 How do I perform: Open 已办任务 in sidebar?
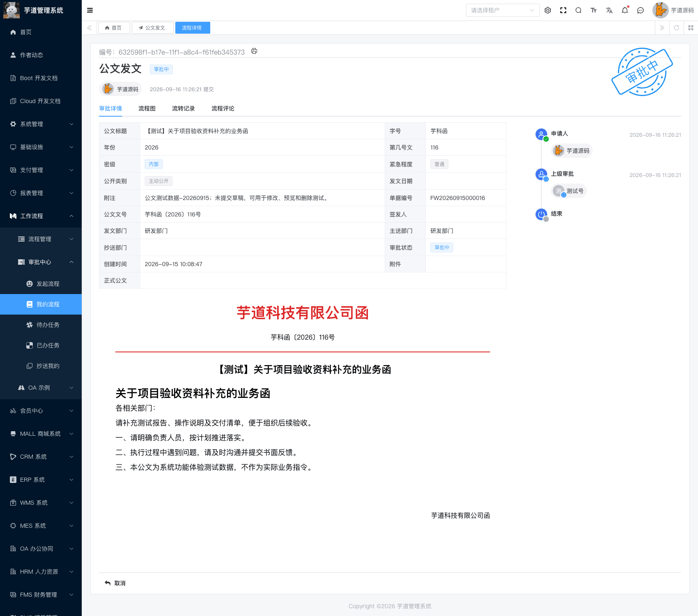[x=41, y=345]
